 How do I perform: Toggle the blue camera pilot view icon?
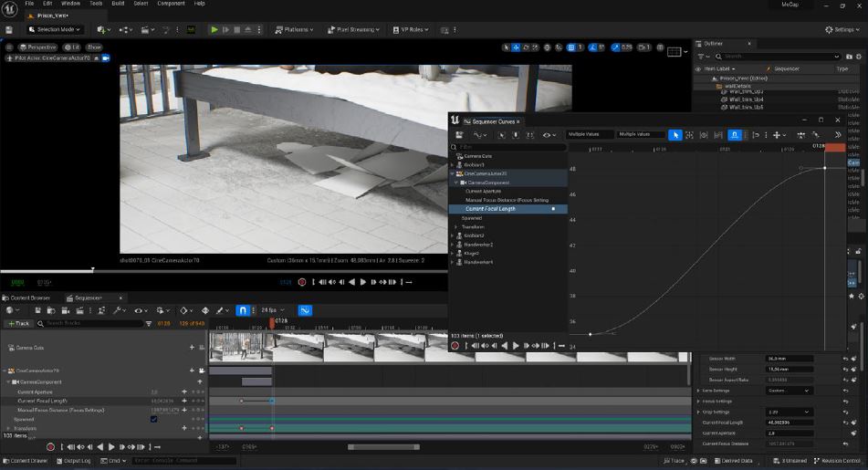click(x=106, y=58)
